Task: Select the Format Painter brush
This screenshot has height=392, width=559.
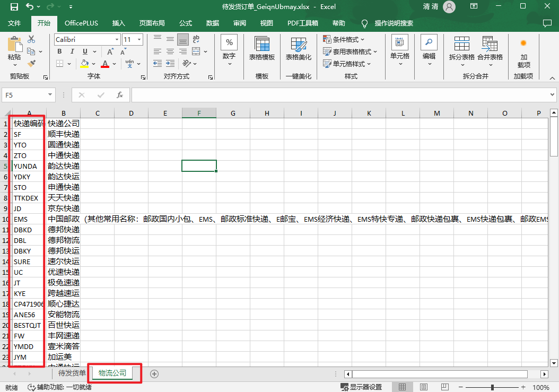Action: click(31, 63)
